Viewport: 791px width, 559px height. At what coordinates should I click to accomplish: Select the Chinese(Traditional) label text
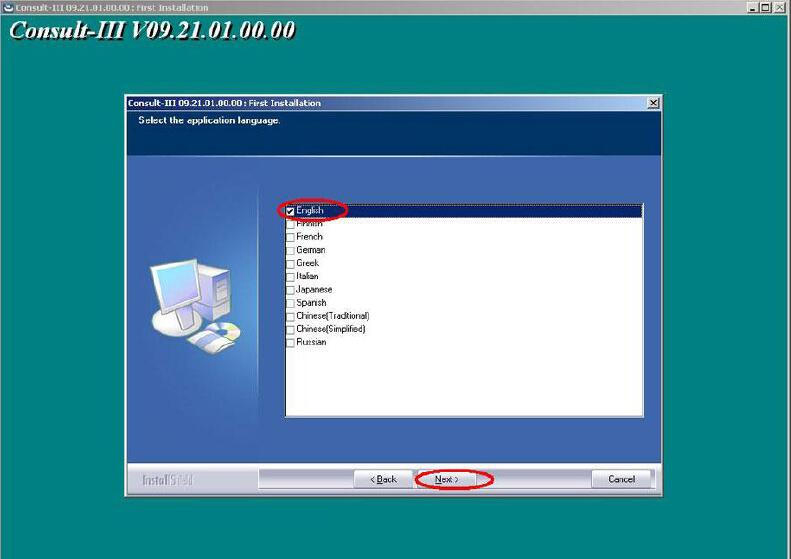pos(333,316)
